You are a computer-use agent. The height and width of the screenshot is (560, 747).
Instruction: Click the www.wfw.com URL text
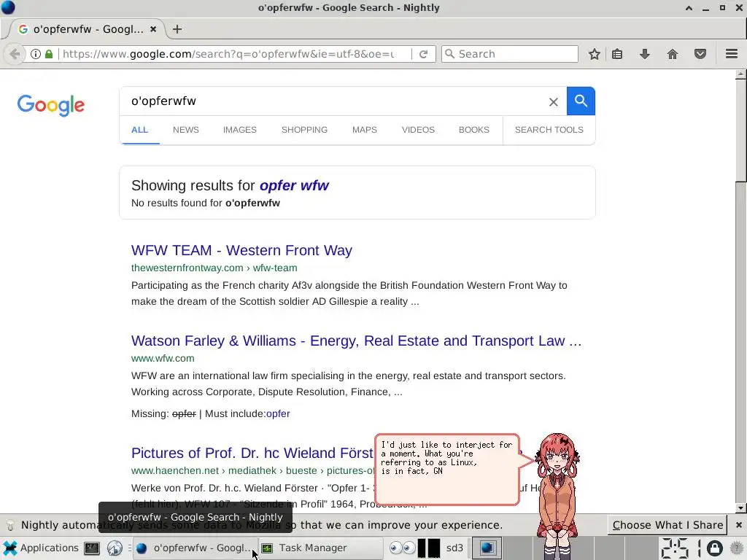pyautogui.click(x=163, y=359)
